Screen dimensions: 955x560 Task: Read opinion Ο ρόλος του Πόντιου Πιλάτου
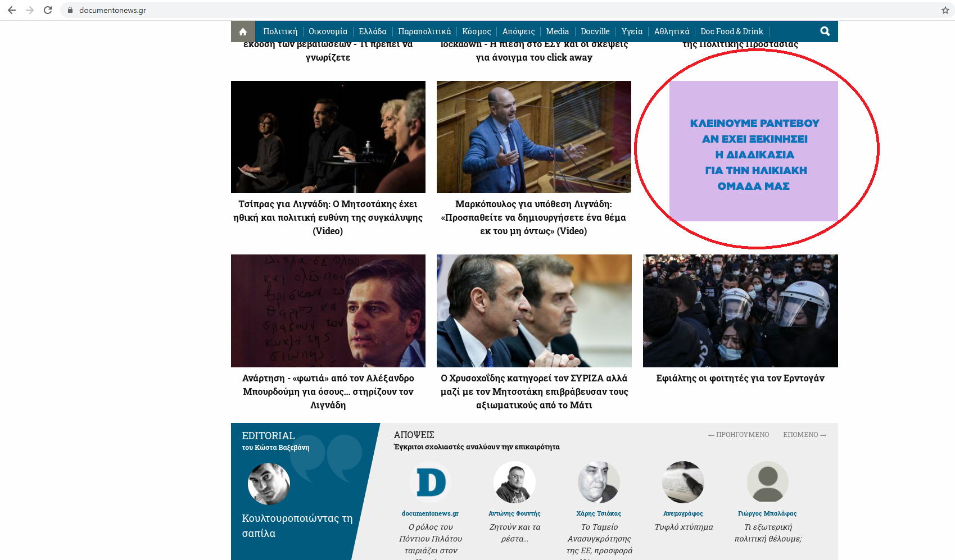(431, 540)
